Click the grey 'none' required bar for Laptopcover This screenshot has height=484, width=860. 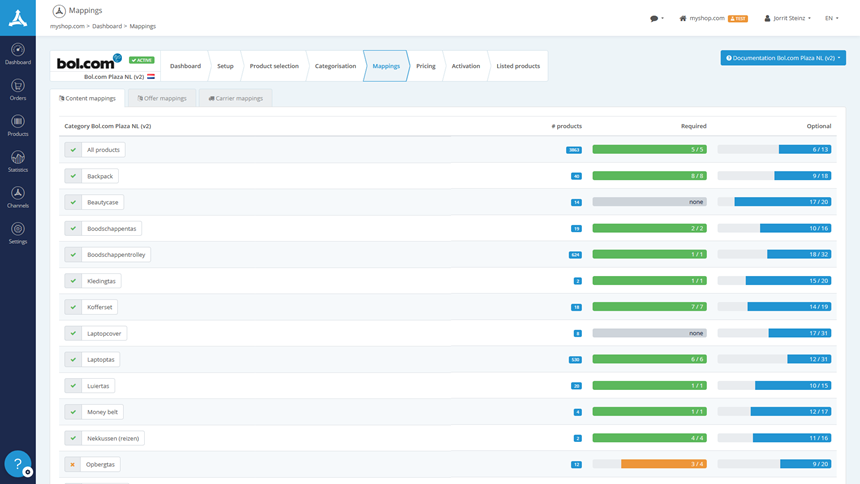649,333
